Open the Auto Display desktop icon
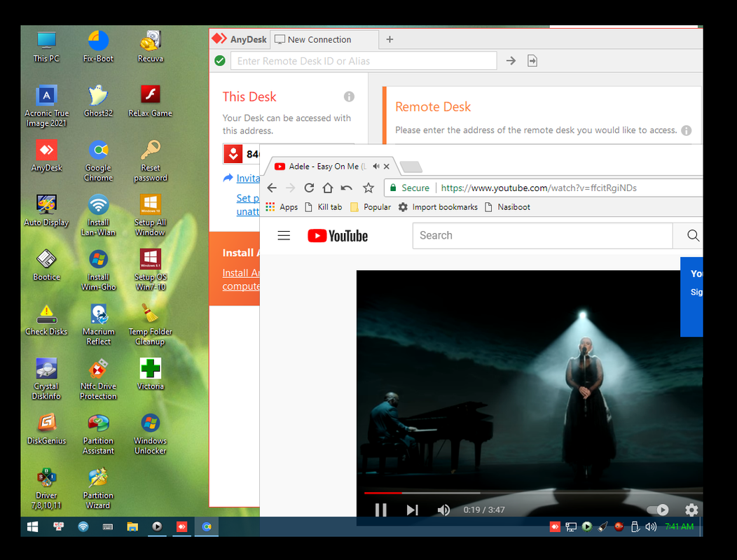Viewport: 737px width, 560px height. click(46, 210)
